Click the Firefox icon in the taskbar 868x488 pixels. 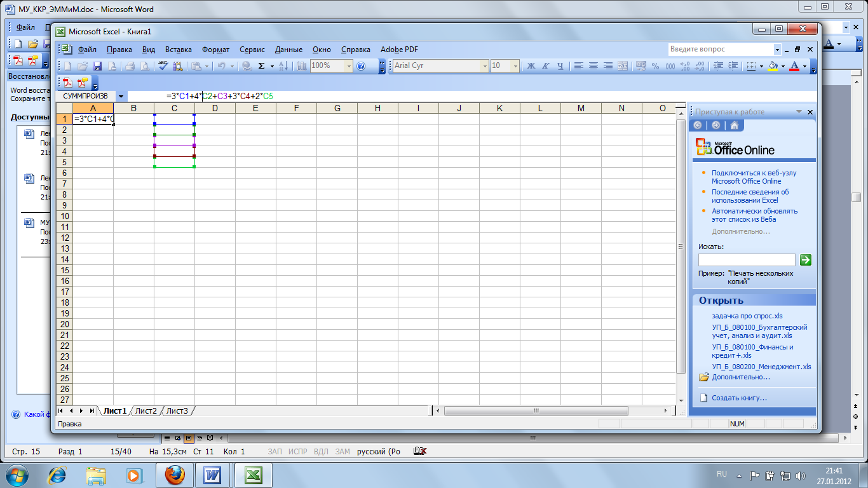tap(175, 475)
